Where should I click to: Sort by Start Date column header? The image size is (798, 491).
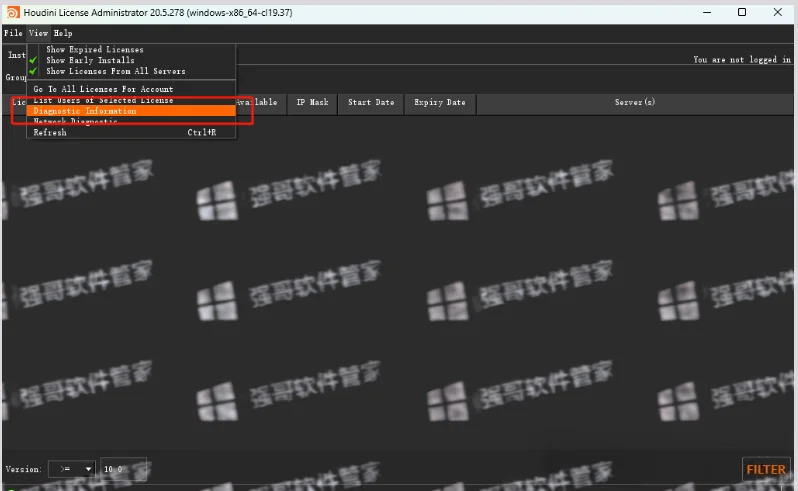371,102
